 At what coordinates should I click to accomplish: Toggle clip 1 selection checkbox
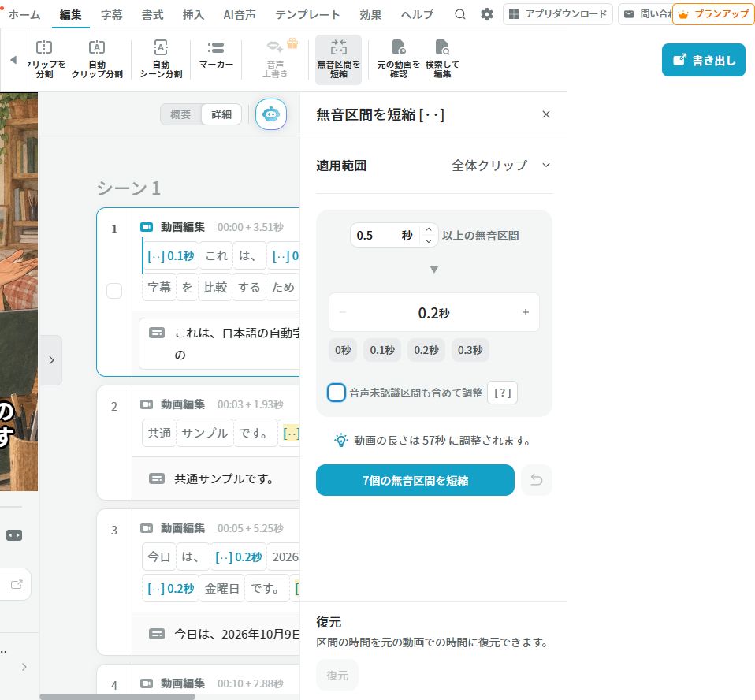(x=114, y=291)
